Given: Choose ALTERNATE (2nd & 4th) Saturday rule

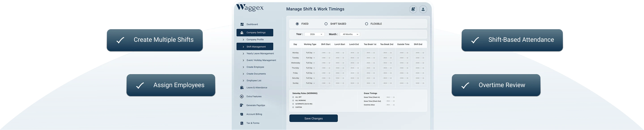Looking at the screenshot, I should coord(293,104).
